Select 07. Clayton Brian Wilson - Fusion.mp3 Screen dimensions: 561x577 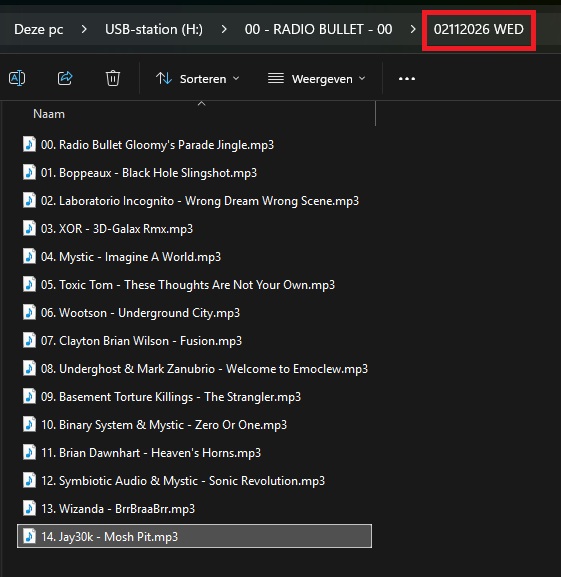click(194, 340)
